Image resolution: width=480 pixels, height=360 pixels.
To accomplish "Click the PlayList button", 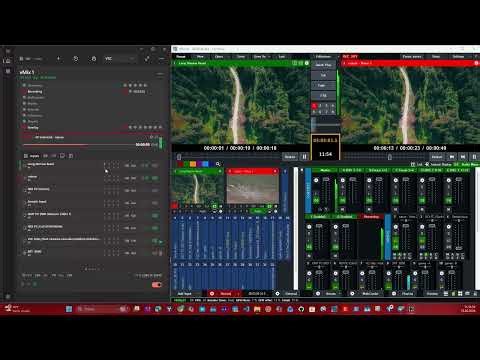I will [x=407, y=294].
